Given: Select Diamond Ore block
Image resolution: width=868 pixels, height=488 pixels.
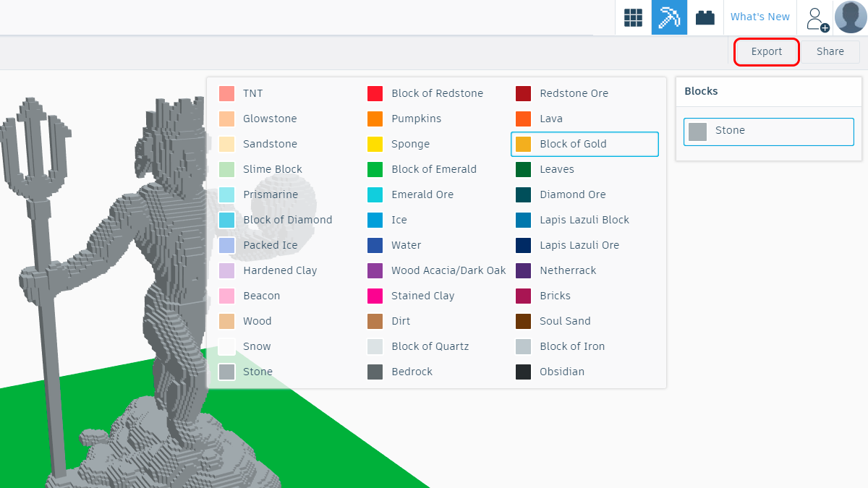Looking at the screenshot, I should [584, 194].
